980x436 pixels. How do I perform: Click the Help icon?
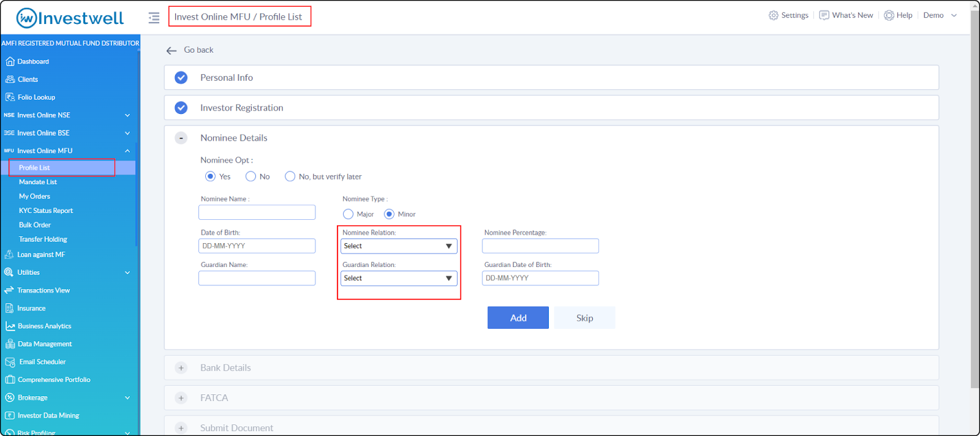(x=889, y=15)
